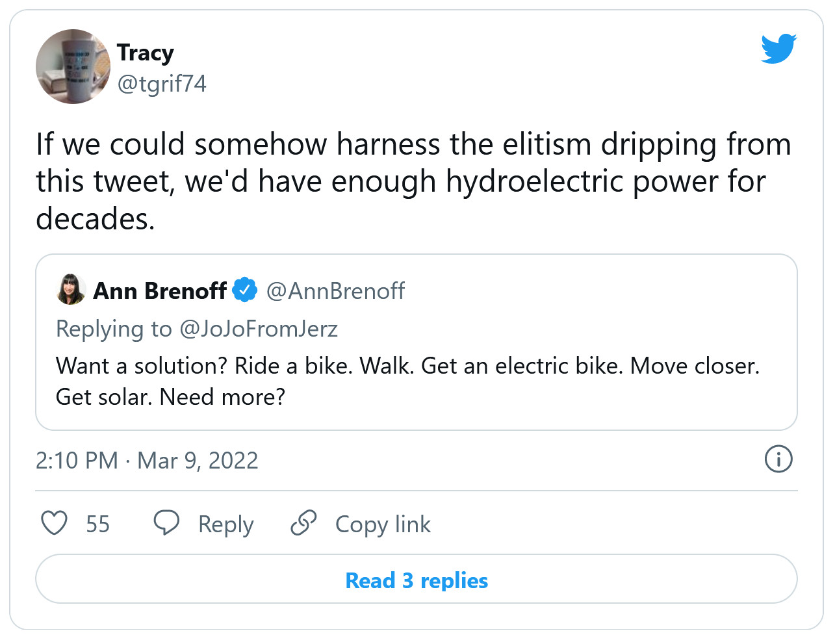Open the @tgrif74 handle
Screen dimensions: 835x644
coord(162,83)
